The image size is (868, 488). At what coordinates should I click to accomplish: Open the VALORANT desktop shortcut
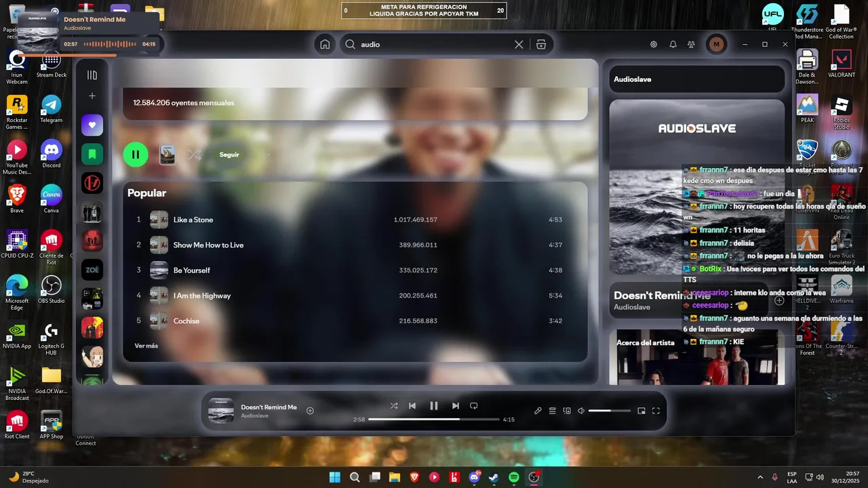click(842, 64)
